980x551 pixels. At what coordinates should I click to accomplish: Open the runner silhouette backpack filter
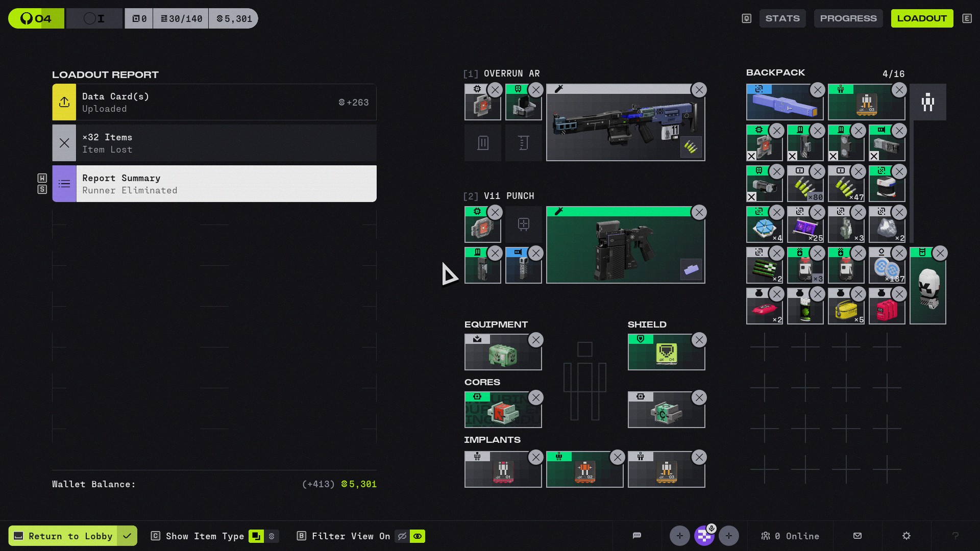coord(927,102)
